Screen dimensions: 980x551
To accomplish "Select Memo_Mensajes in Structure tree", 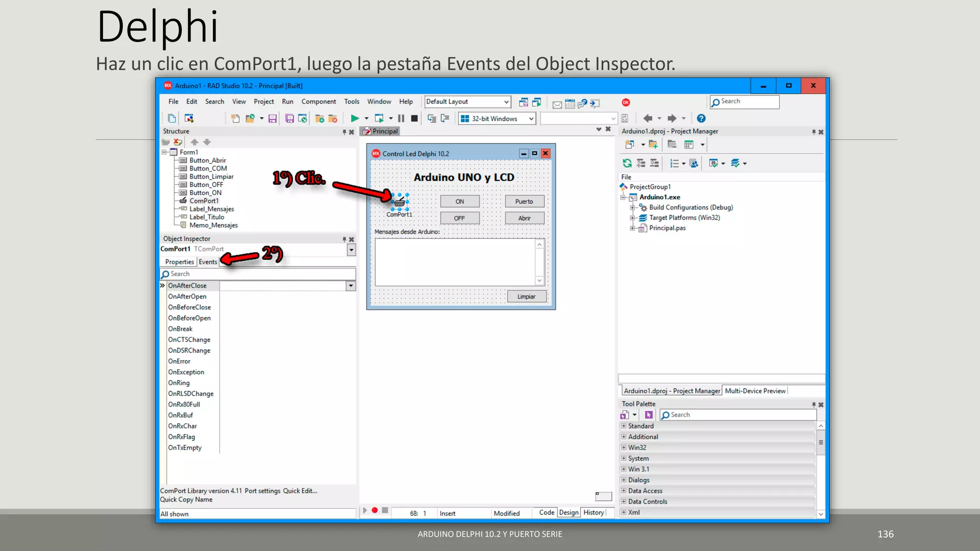I will pos(213,225).
